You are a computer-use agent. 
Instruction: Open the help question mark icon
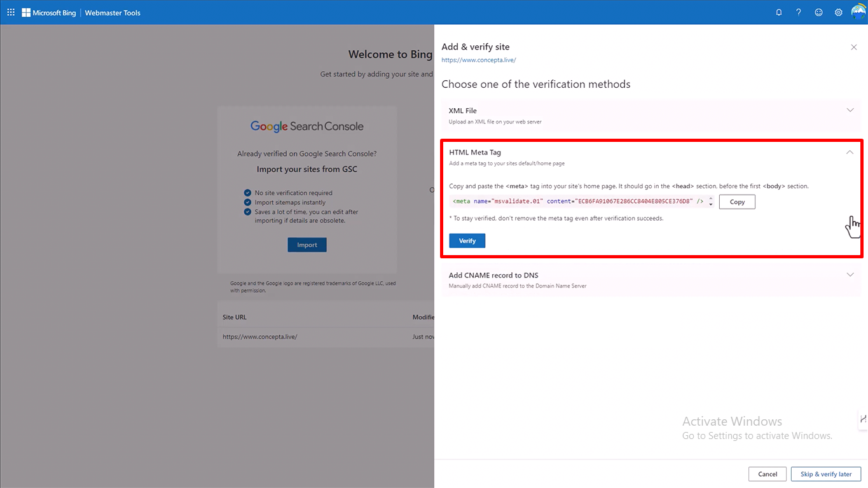[x=799, y=12]
